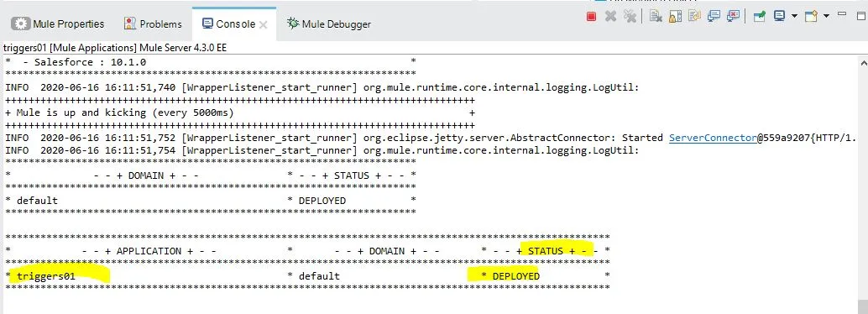The height and width of the screenshot is (314, 868).
Task: Expand Open Console dropdown arrow
Action: 827,16
